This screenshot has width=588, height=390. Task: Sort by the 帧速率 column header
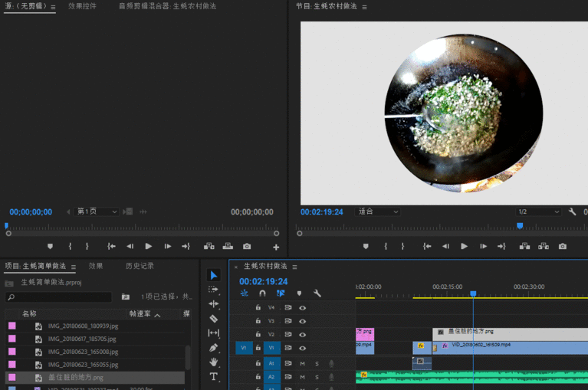pyautogui.click(x=140, y=314)
